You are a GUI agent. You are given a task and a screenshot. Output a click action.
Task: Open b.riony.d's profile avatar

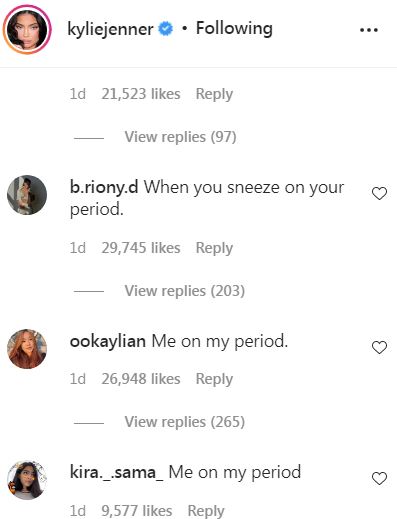pyautogui.click(x=27, y=195)
